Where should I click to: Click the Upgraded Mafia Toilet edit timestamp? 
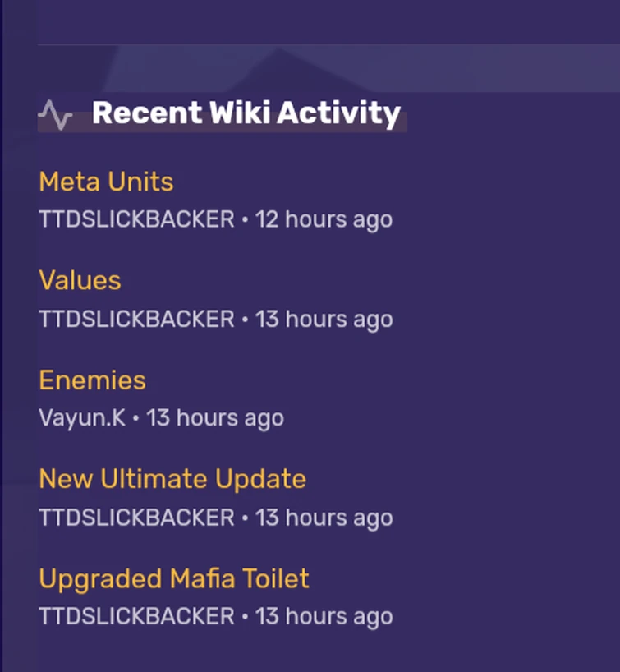[324, 616]
